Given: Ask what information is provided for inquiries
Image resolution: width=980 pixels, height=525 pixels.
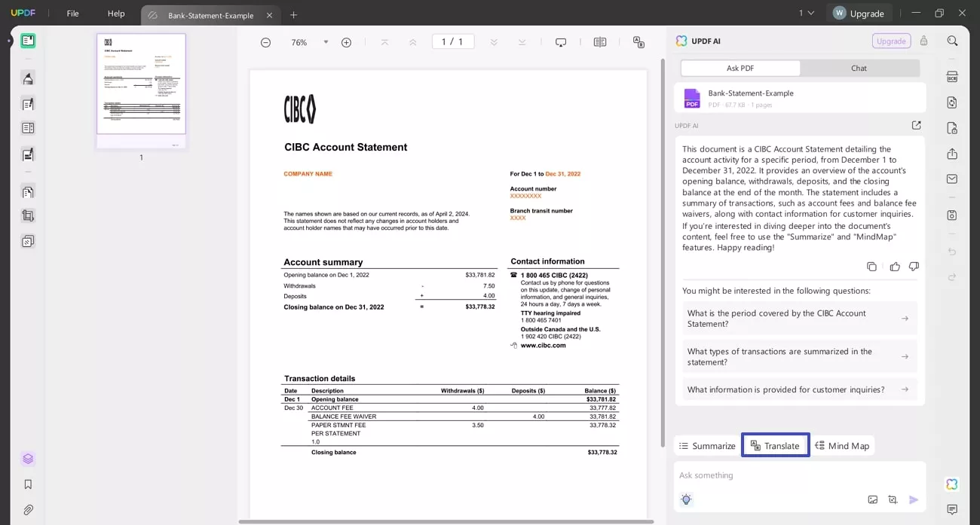Looking at the screenshot, I should click(x=800, y=389).
